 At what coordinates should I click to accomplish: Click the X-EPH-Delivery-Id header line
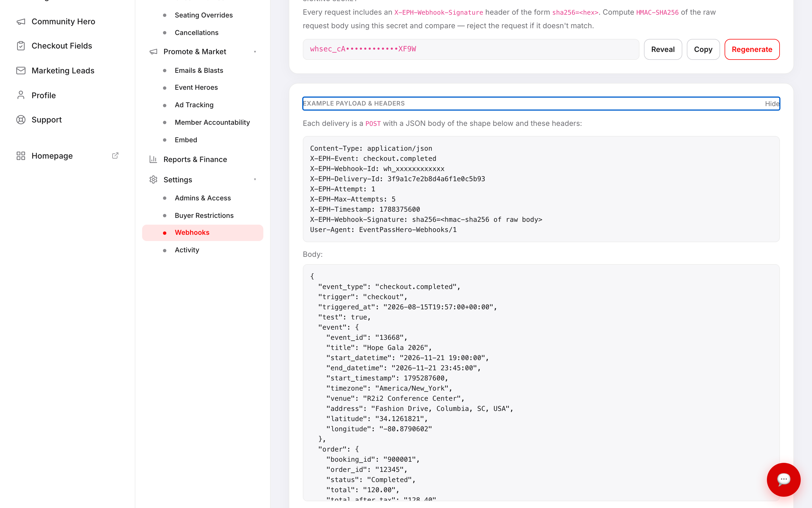click(x=397, y=179)
